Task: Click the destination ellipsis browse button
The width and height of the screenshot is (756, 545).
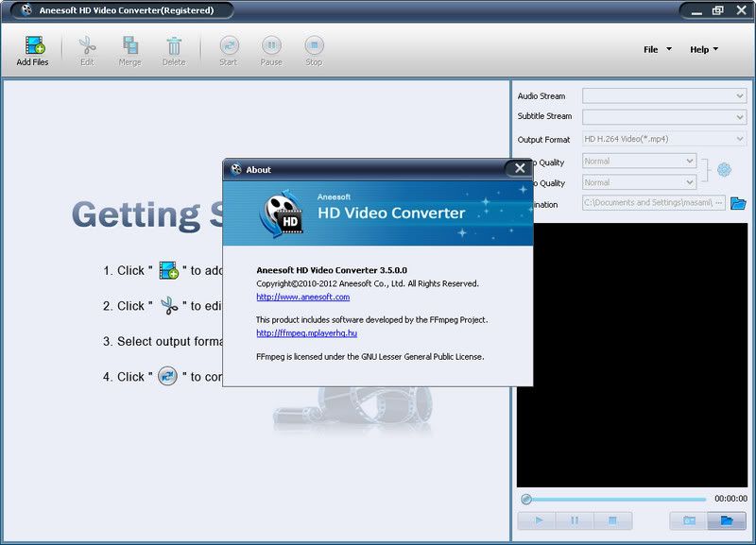Action: pos(719,203)
